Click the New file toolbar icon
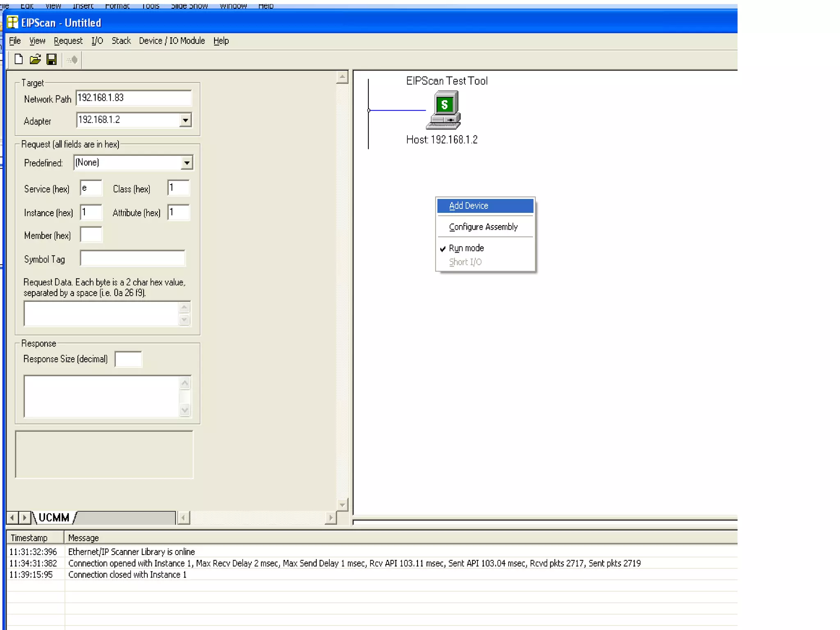Viewport: 840px width, 630px height. [18, 60]
